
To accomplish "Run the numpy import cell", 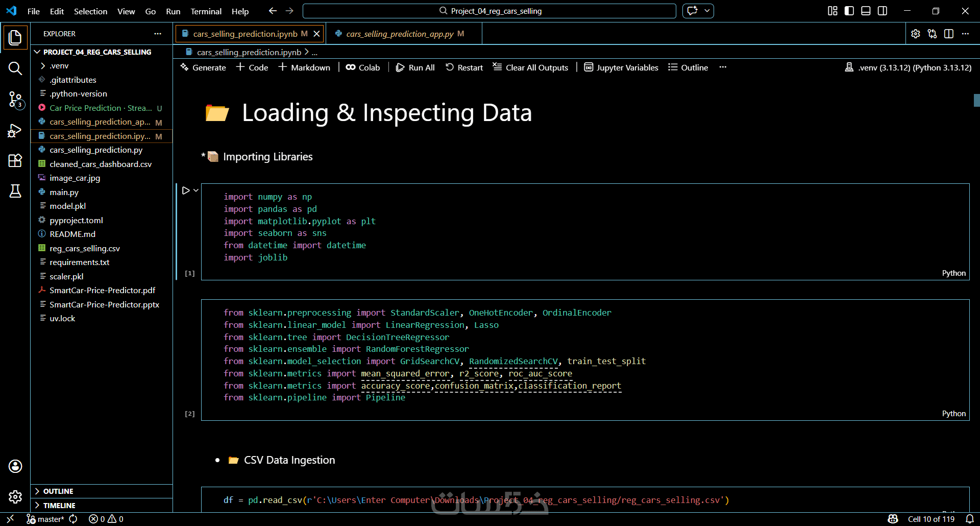I will click(186, 190).
